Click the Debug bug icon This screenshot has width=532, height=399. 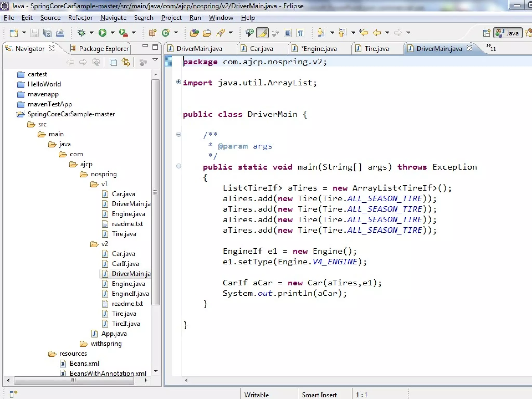click(x=82, y=33)
